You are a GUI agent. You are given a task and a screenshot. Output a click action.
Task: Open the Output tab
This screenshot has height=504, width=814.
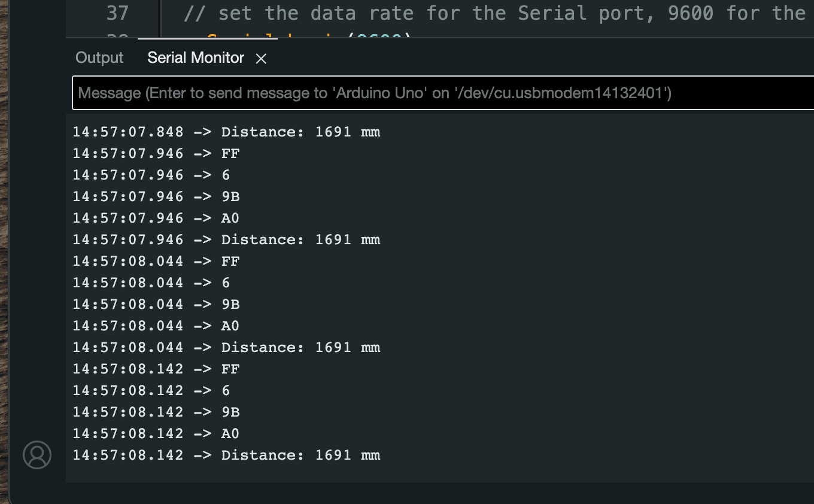point(99,58)
